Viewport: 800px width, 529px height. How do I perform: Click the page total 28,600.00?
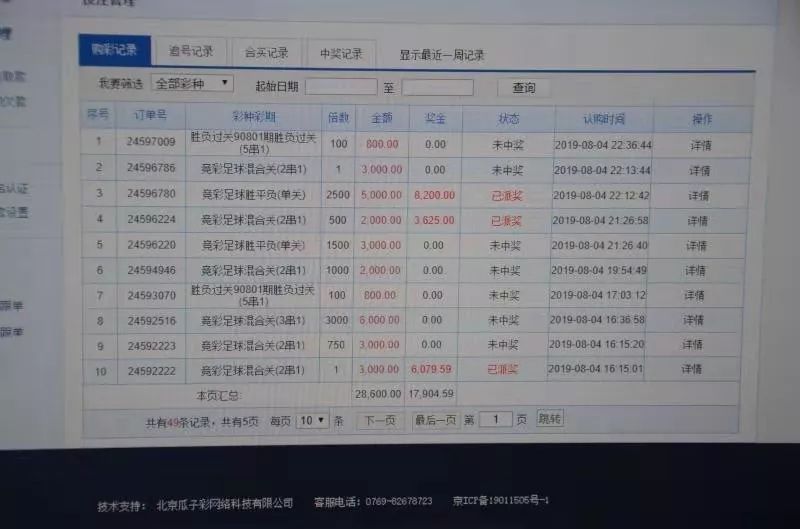tap(378, 394)
